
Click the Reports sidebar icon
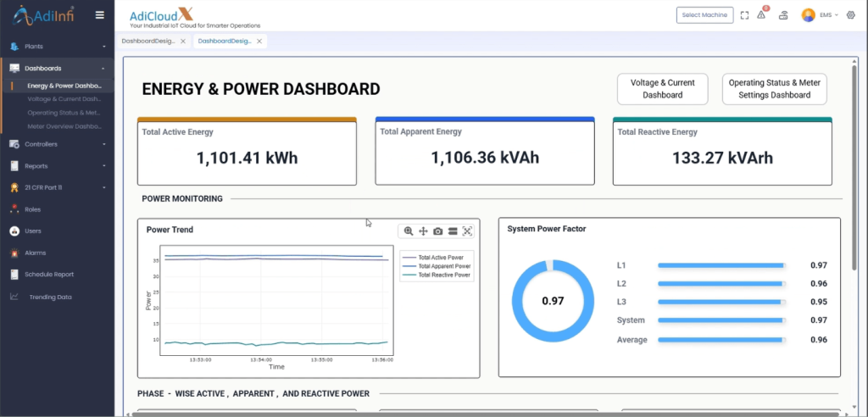[x=14, y=165]
